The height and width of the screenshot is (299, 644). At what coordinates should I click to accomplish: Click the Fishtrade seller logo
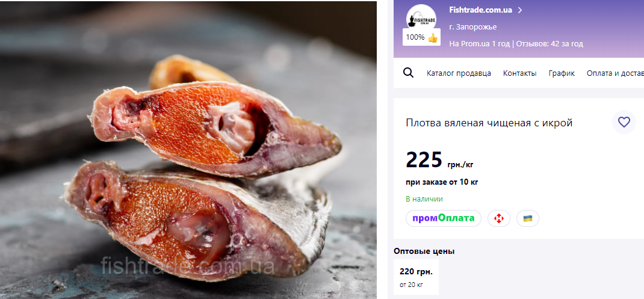[x=421, y=17]
